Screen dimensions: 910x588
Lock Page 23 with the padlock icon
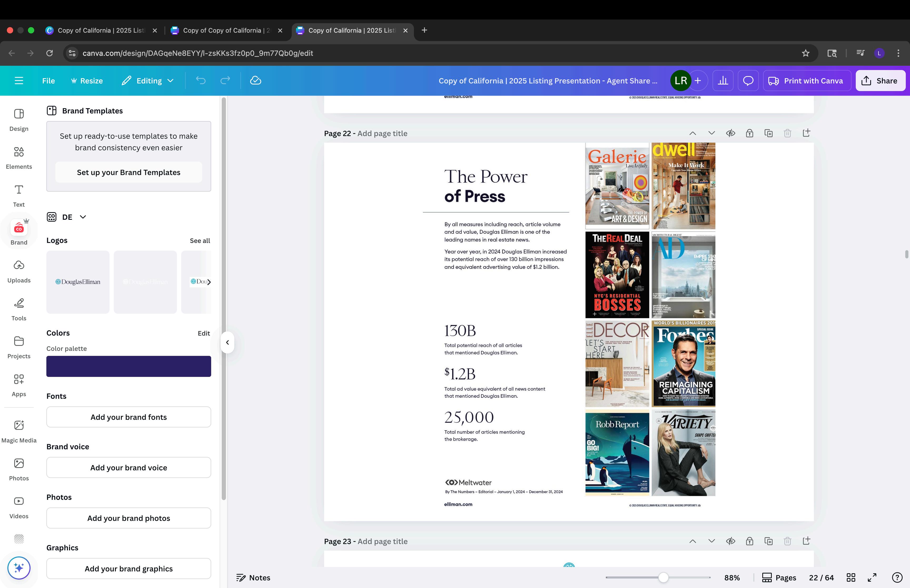(749, 541)
